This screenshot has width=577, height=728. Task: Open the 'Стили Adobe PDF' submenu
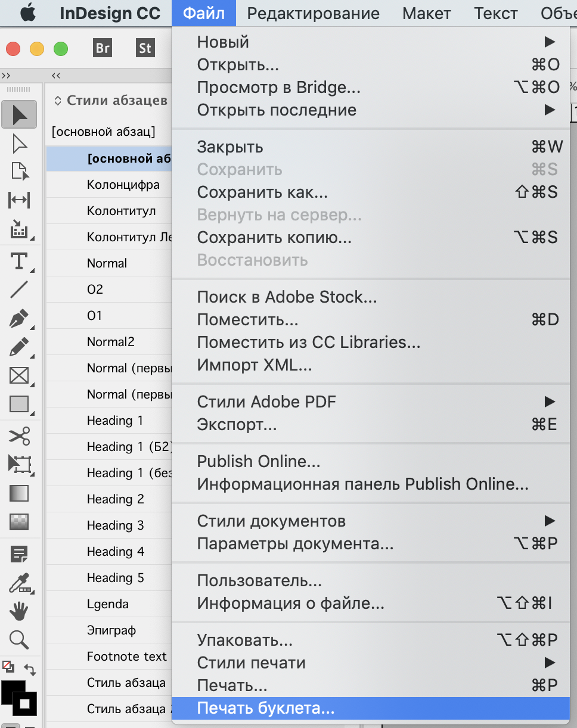pyautogui.click(x=549, y=402)
